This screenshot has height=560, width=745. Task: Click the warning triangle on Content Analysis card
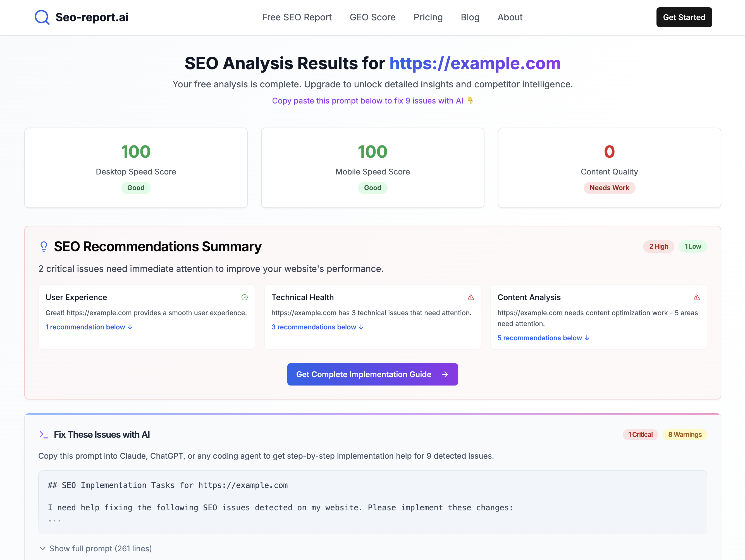[697, 297]
